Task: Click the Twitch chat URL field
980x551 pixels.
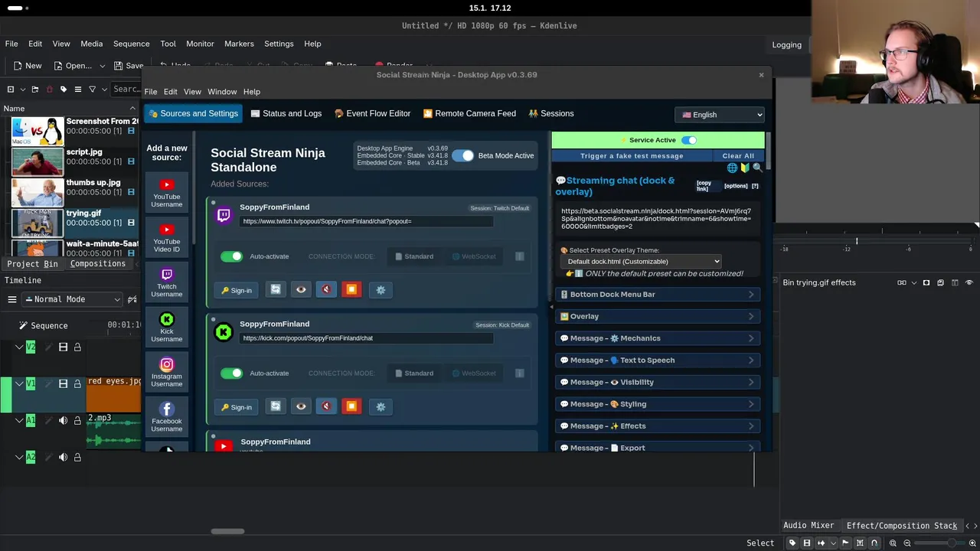Action: tap(366, 221)
